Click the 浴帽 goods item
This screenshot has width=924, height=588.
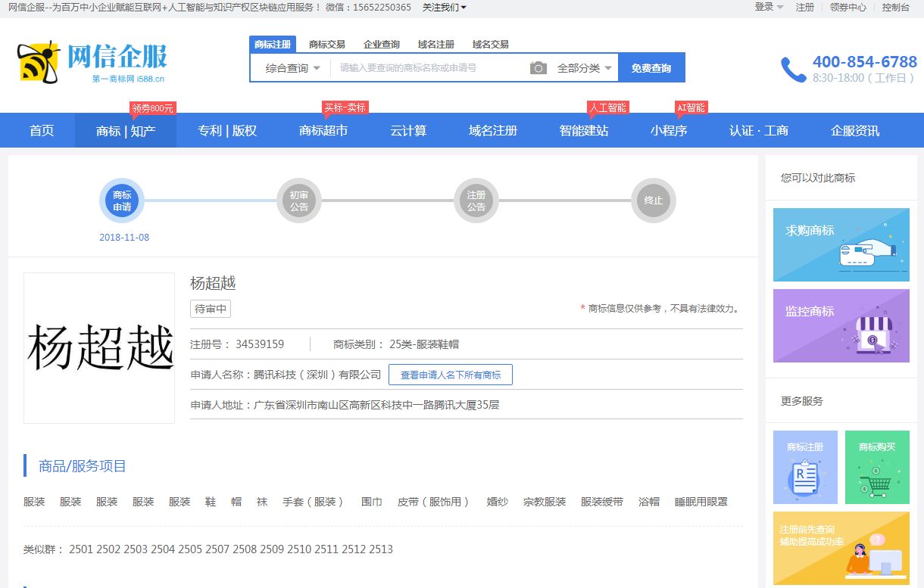649,502
